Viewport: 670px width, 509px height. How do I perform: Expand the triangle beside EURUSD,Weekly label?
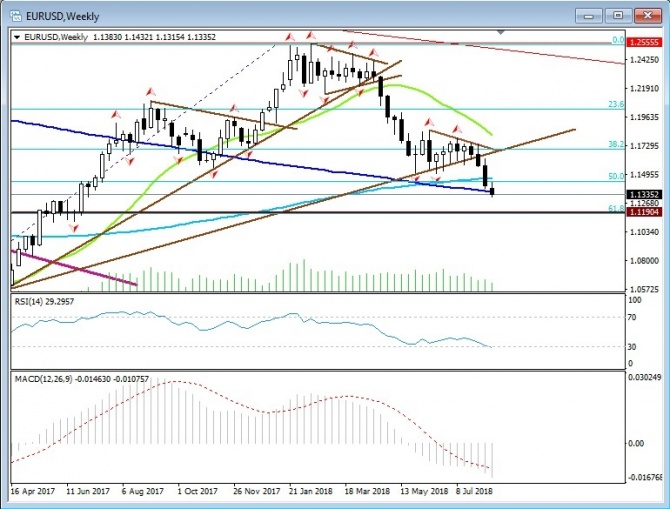point(17,37)
